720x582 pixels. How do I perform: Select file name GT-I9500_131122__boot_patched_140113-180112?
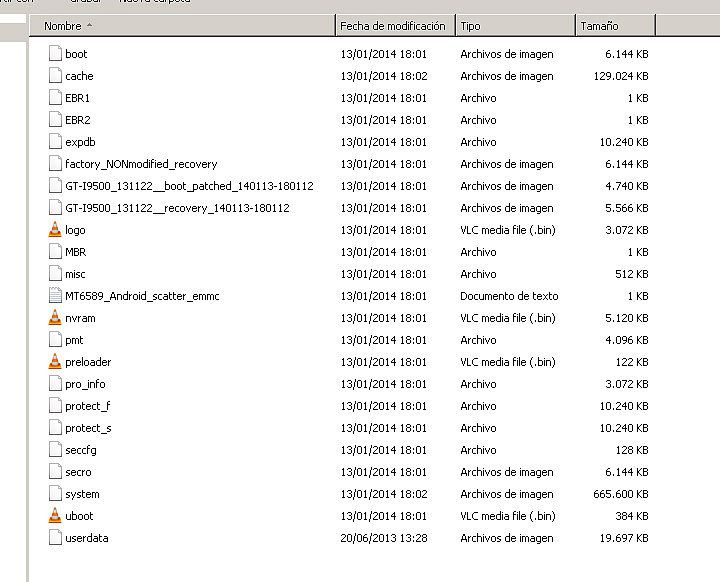(x=189, y=186)
